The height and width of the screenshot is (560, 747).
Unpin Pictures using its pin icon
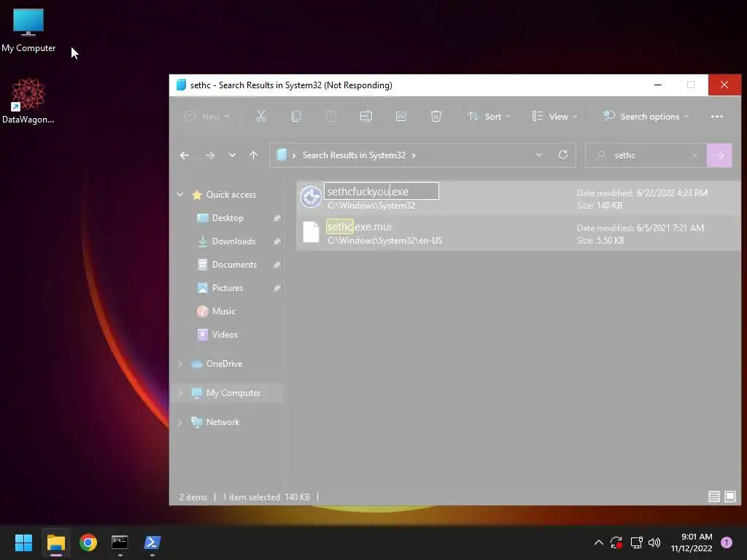coord(276,288)
